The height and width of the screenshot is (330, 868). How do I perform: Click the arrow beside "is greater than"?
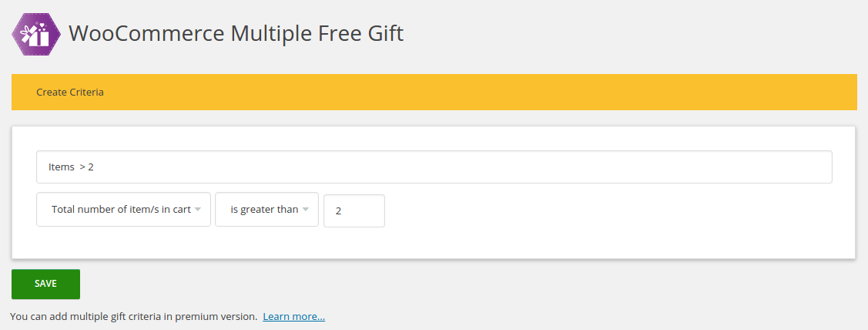306,210
